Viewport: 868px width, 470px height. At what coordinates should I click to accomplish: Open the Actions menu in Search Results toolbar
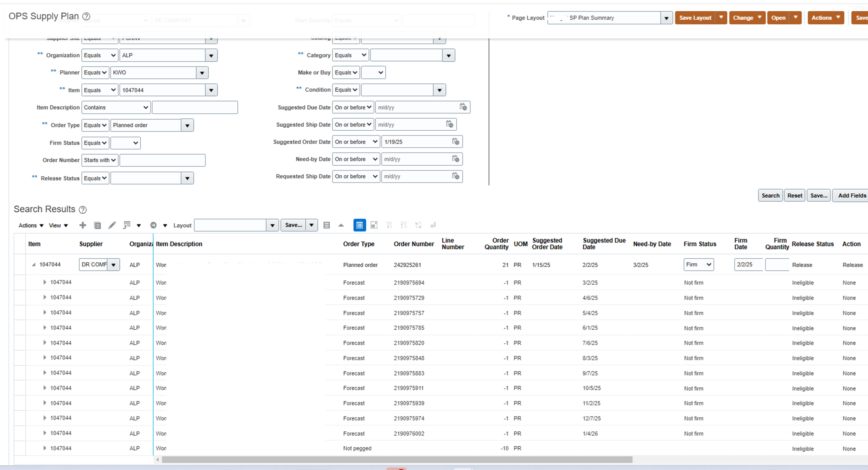(31, 225)
